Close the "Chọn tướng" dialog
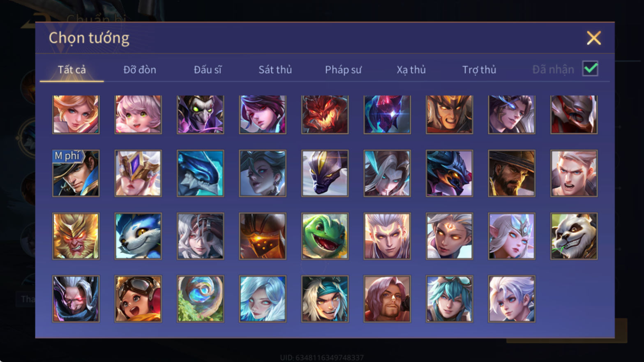 tap(593, 38)
